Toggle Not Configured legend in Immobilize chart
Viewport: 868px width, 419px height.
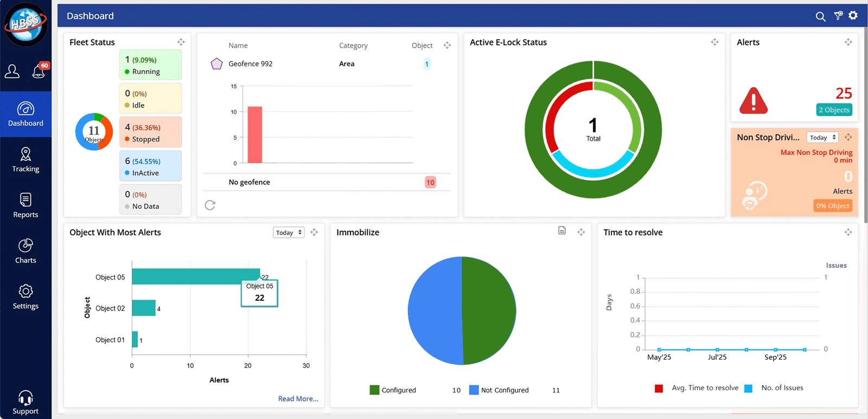pos(499,390)
